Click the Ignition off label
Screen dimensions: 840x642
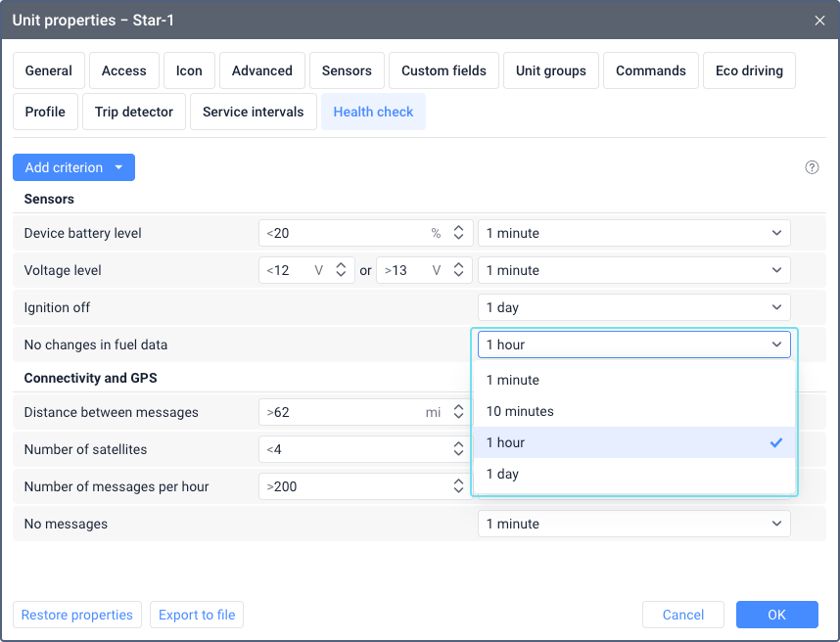58,308
